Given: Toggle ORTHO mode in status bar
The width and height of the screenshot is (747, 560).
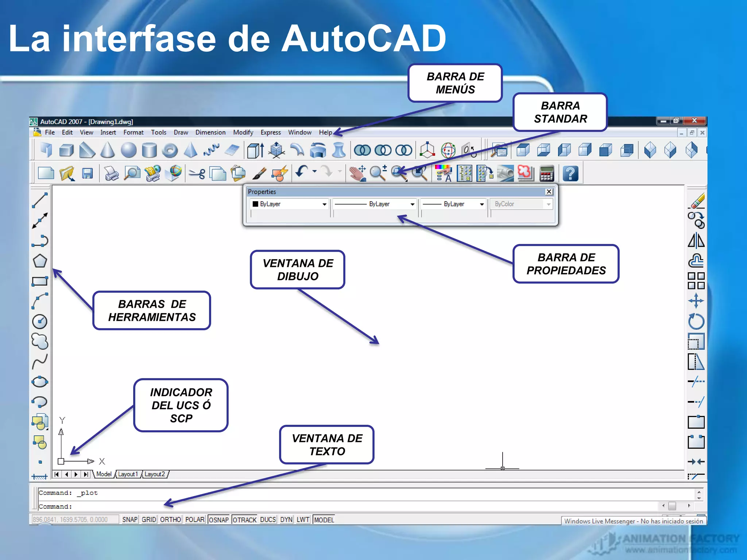Looking at the screenshot, I should click(x=170, y=520).
